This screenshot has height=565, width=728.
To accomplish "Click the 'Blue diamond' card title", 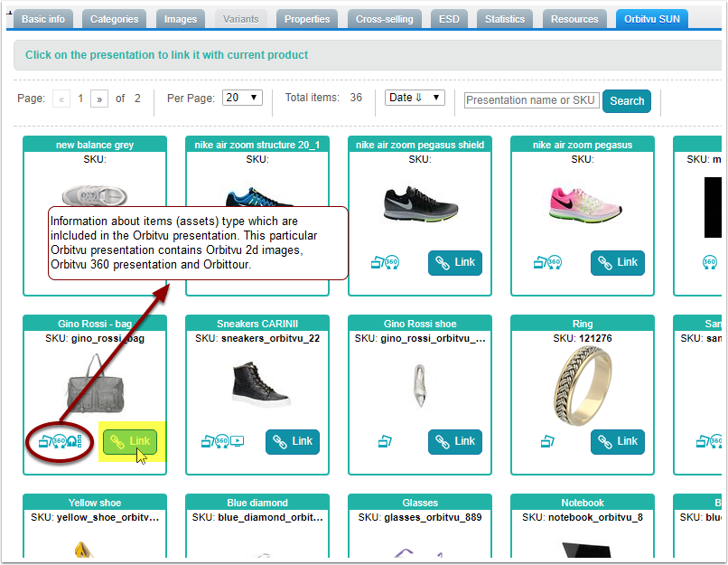I will 257,503.
